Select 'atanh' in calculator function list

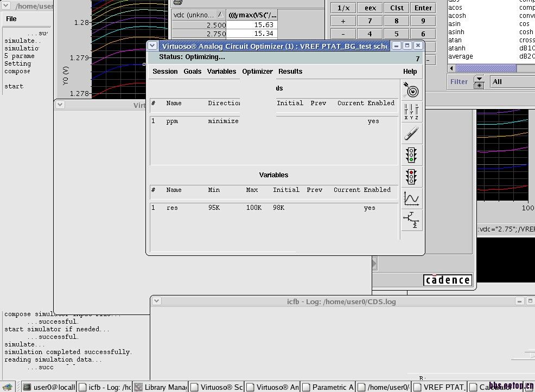point(457,48)
